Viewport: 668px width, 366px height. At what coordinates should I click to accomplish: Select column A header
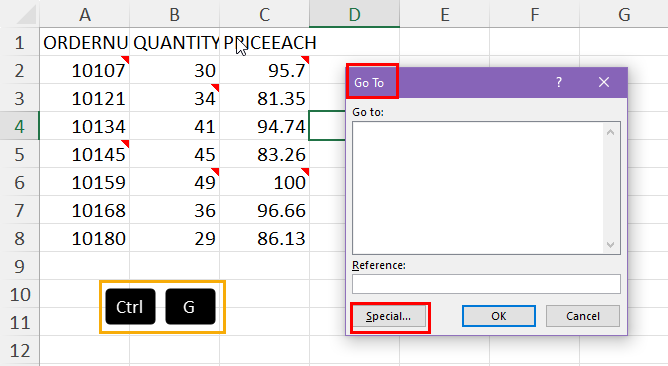click(x=85, y=14)
